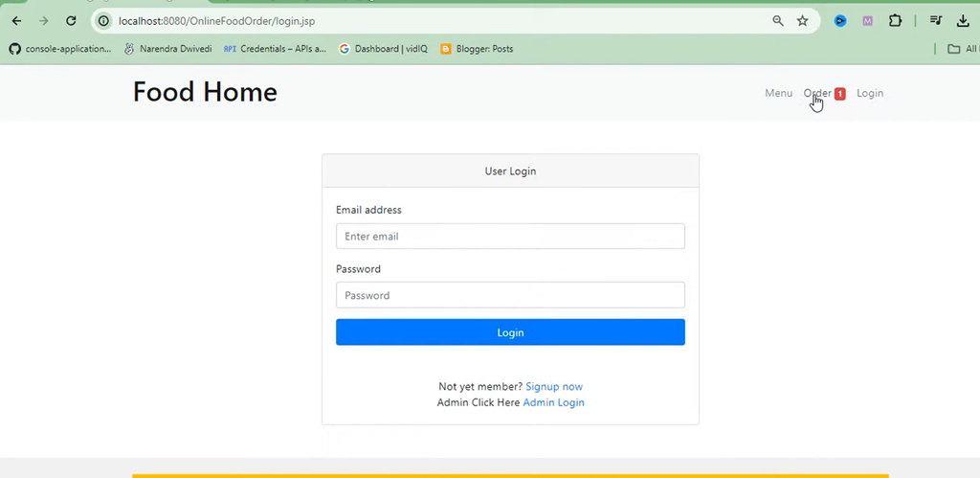
Task: Open the console-application GitHub bookmark
Action: [x=60, y=49]
